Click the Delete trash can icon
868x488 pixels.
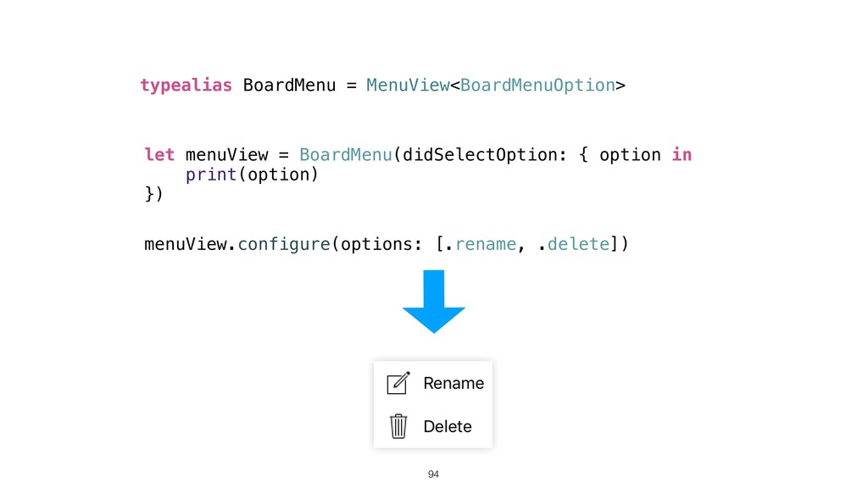point(398,425)
